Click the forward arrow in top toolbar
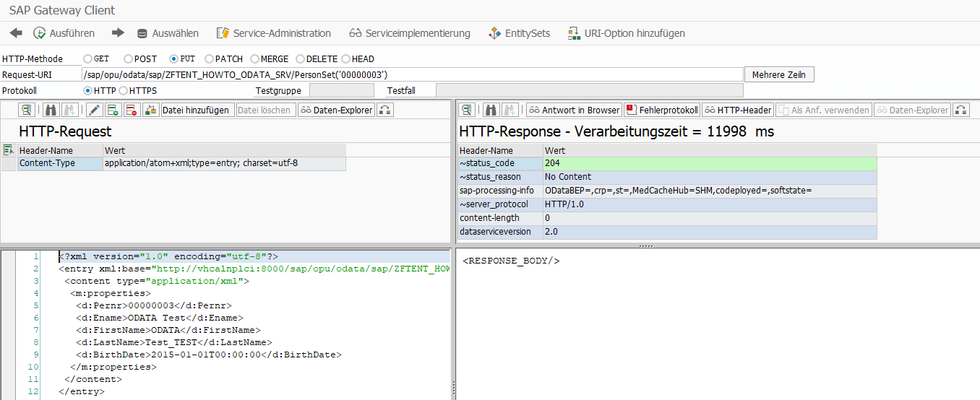 coord(118,33)
